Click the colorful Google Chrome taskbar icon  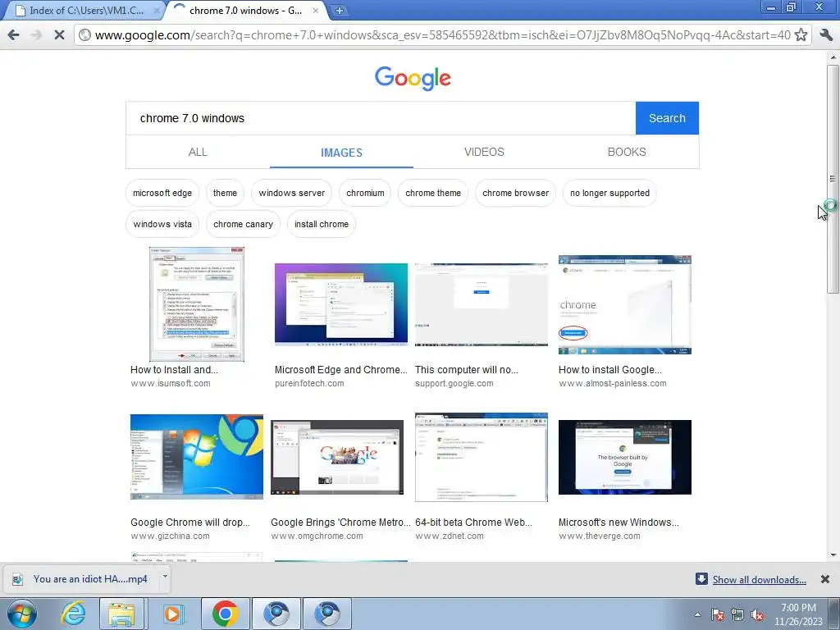225,614
